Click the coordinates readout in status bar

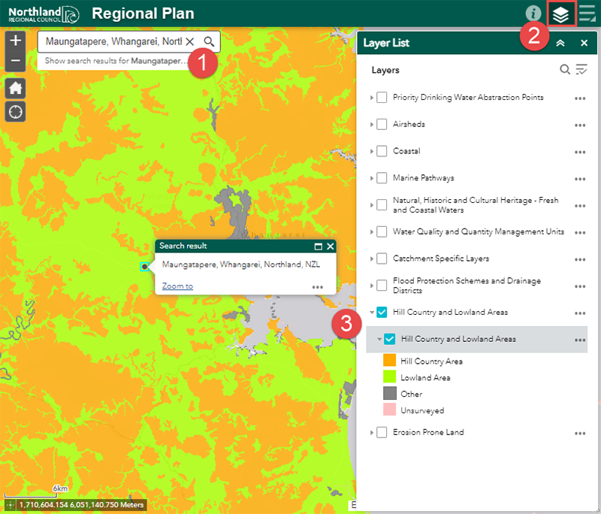tap(81, 505)
